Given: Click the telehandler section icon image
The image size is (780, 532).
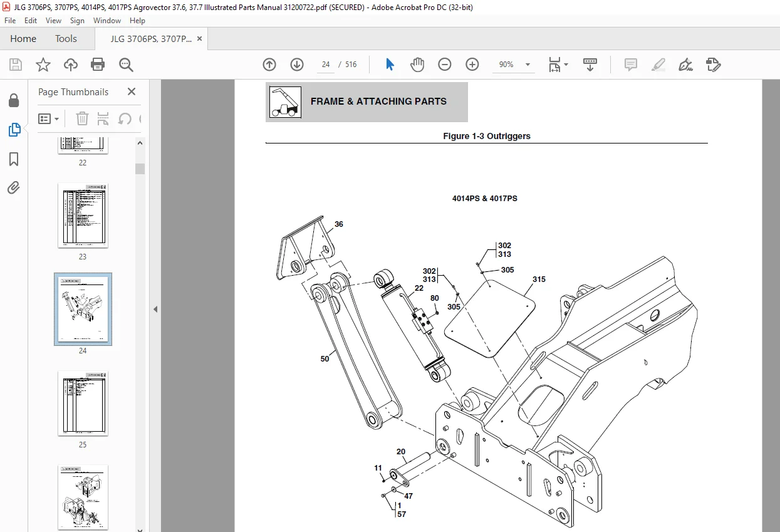Looking at the screenshot, I should tap(285, 102).
